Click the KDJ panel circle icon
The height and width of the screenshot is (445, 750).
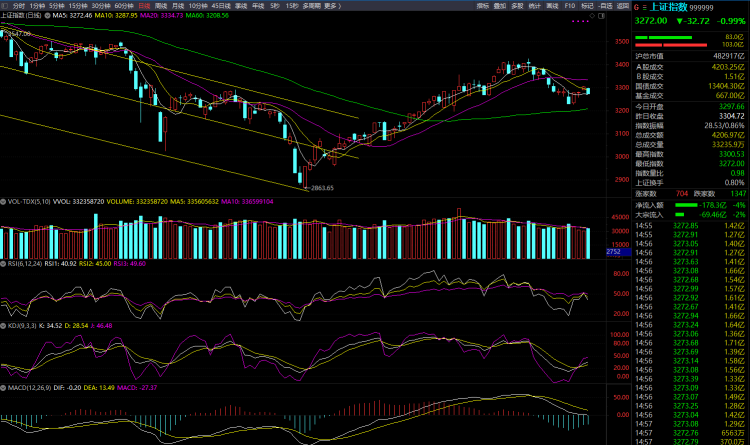coord(4,325)
